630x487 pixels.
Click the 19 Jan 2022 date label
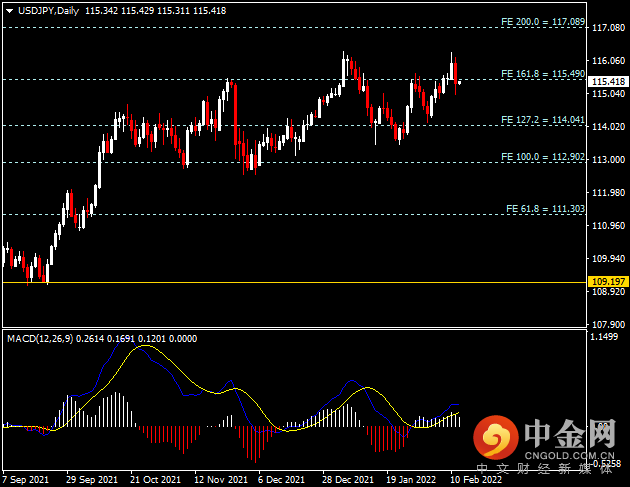point(411,480)
